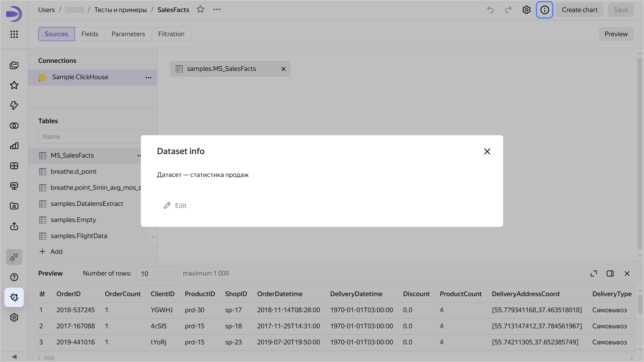Expand the preview panel to fullscreen

594,274
